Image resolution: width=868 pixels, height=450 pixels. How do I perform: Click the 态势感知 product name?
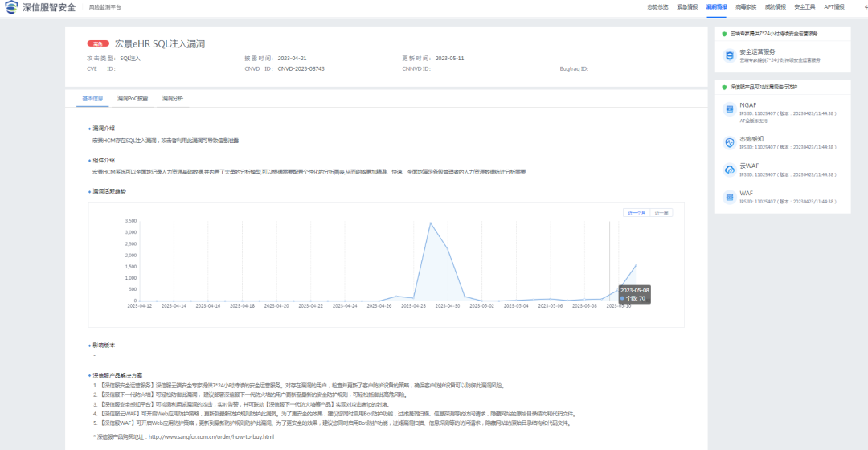click(x=751, y=139)
